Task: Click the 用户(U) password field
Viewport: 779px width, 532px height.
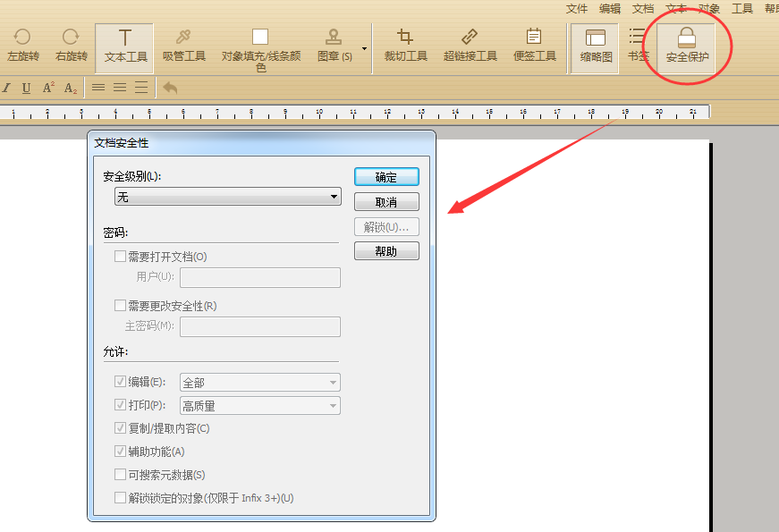Action: pyautogui.click(x=260, y=277)
